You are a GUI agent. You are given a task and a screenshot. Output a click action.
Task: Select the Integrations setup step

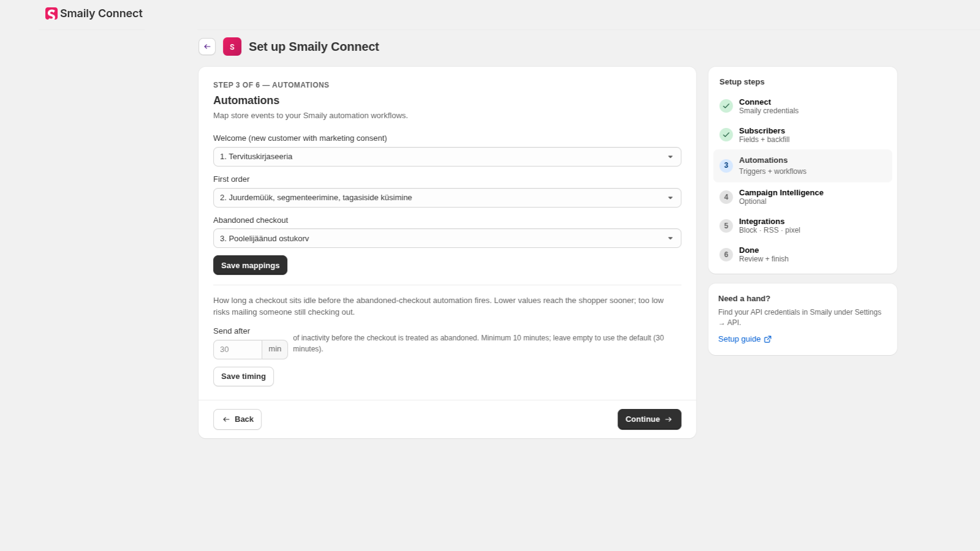802,225
